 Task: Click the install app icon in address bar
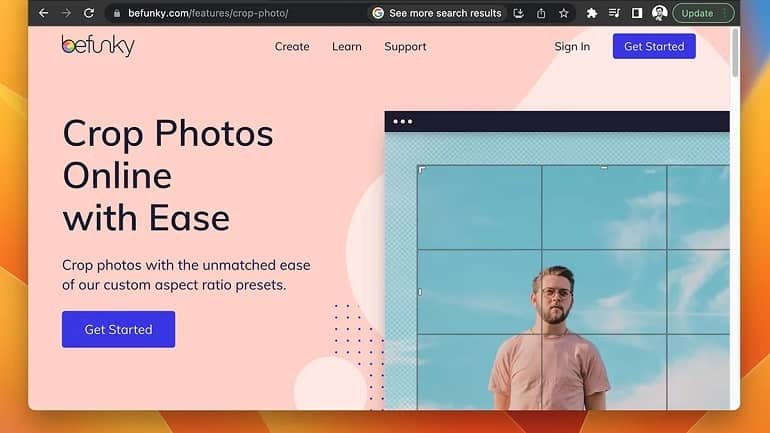coord(519,13)
